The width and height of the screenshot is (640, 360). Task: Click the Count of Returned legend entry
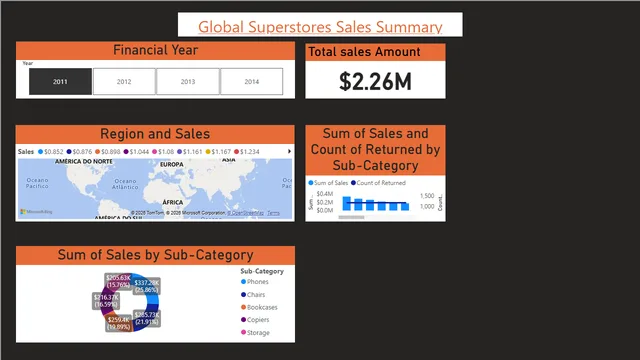coord(378,183)
